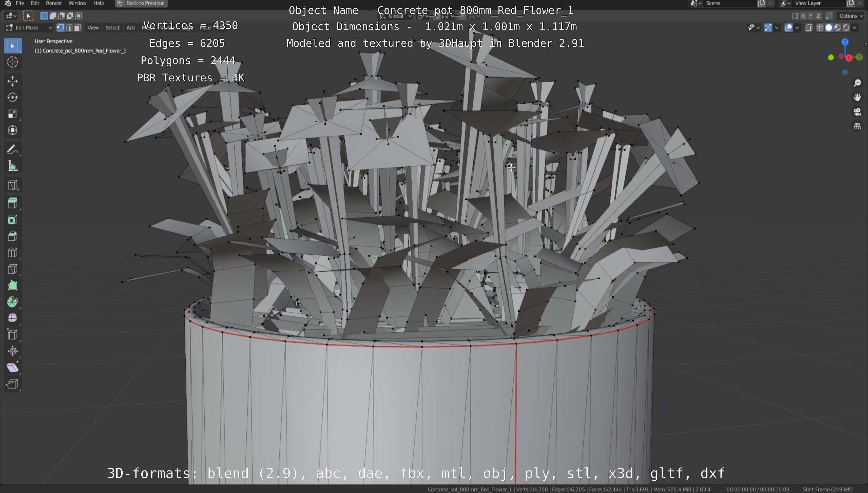Screen dimensions: 868x493
Task: Toggle Y axis mirror
Action: click(x=811, y=16)
